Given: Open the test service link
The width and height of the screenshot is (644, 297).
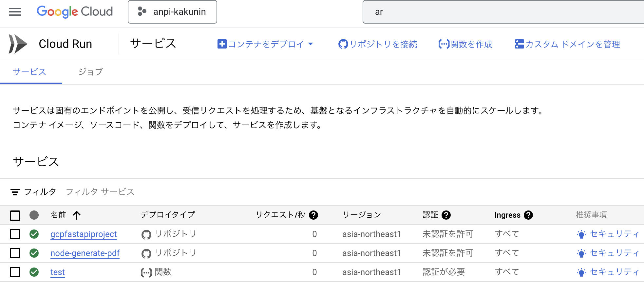Looking at the screenshot, I should pos(58,272).
